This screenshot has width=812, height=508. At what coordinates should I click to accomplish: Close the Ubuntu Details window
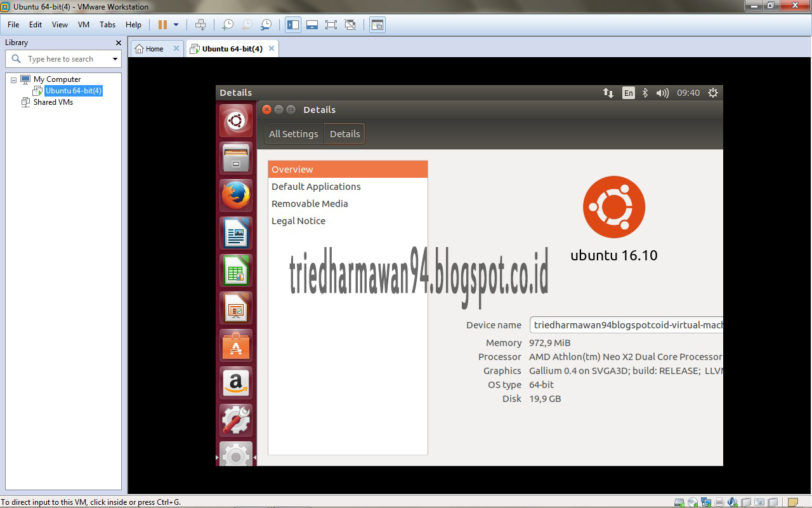(267, 109)
